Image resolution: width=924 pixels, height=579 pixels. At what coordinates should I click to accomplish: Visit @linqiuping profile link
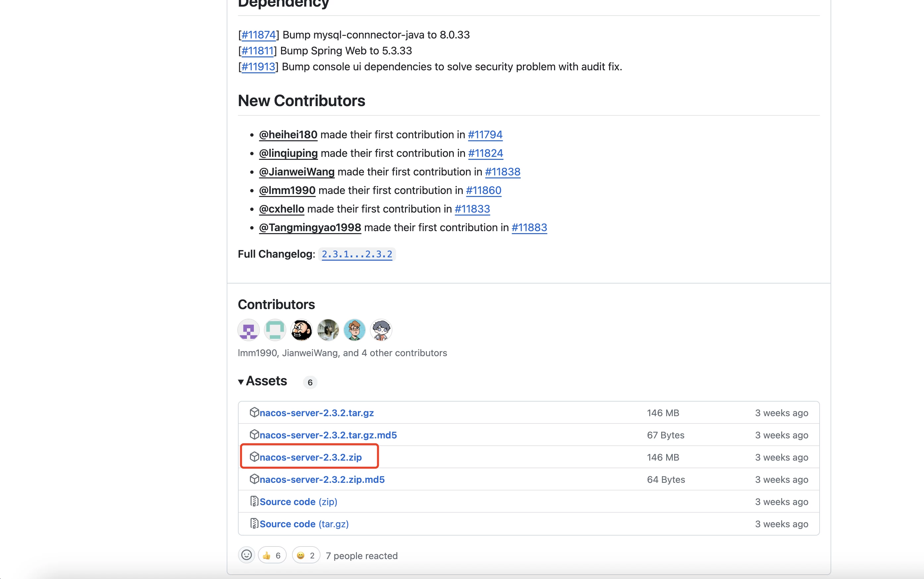288,153
